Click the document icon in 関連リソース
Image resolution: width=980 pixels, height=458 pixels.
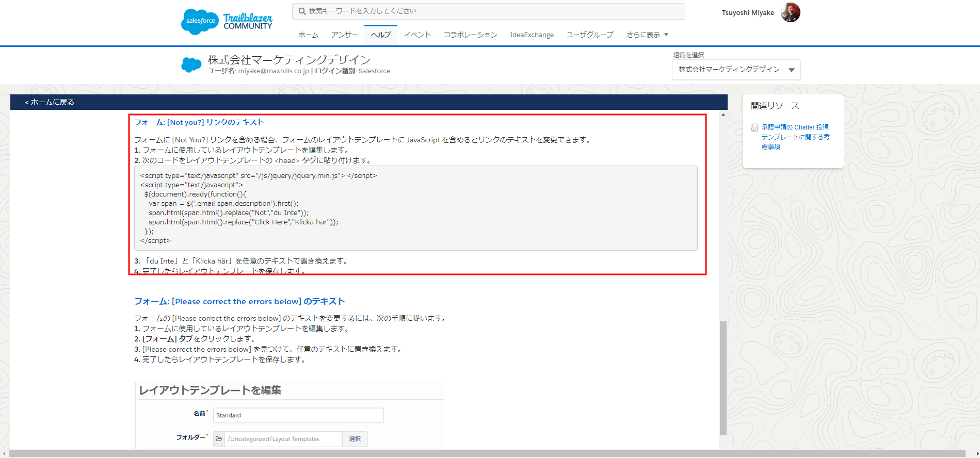[754, 127]
